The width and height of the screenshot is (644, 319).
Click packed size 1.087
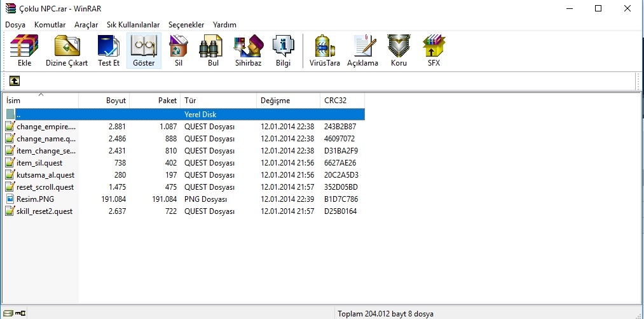tap(168, 126)
